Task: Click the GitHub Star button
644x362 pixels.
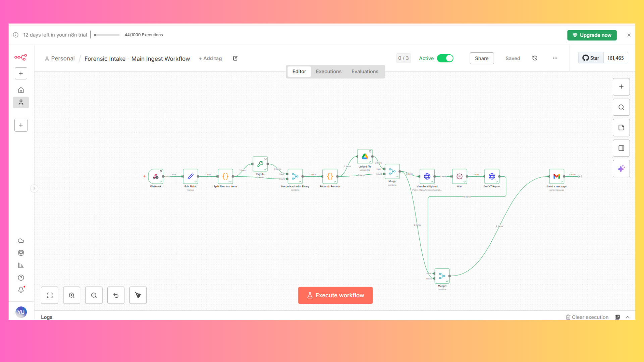Action: pos(591,58)
